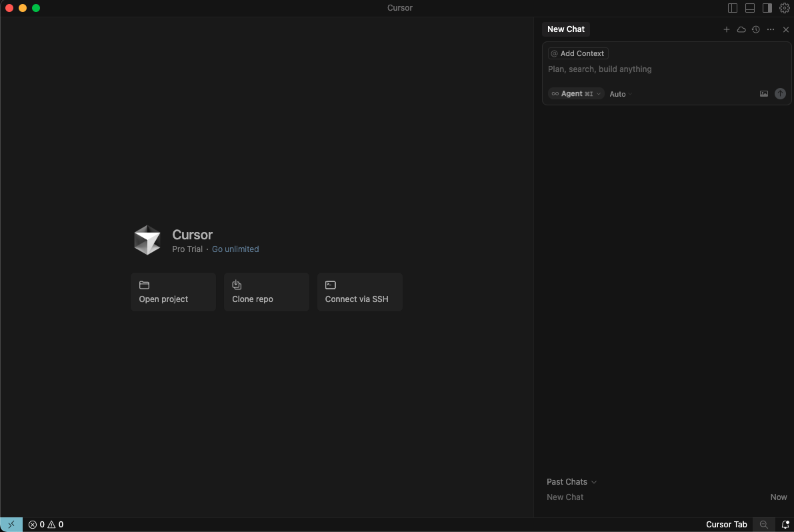
Task: Click the zoom magnifier in the status bar
Action: click(x=763, y=525)
